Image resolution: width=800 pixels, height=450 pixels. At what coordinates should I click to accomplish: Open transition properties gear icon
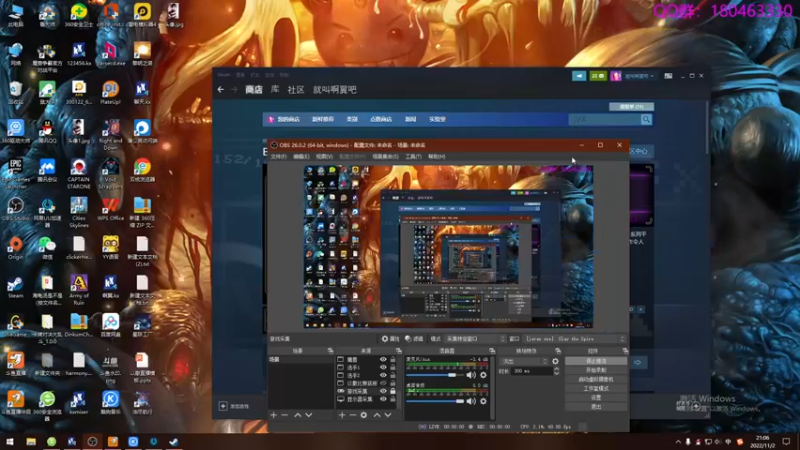tap(556, 361)
